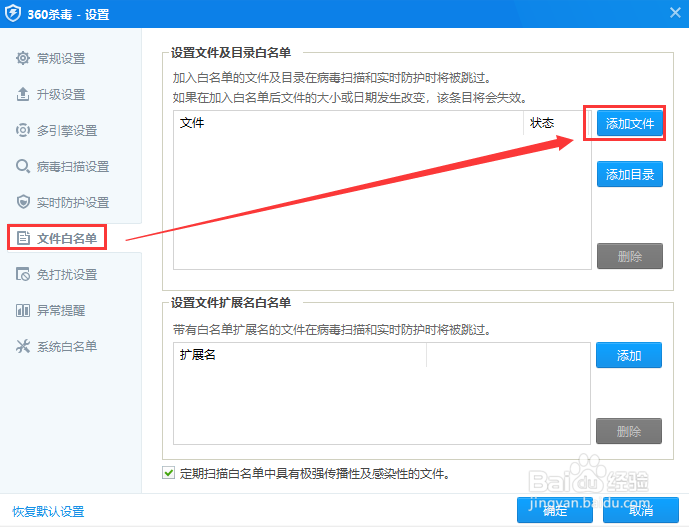Open 免打扰设置 section
Viewport: 689px width, 527px height.
(x=67, y=275)
